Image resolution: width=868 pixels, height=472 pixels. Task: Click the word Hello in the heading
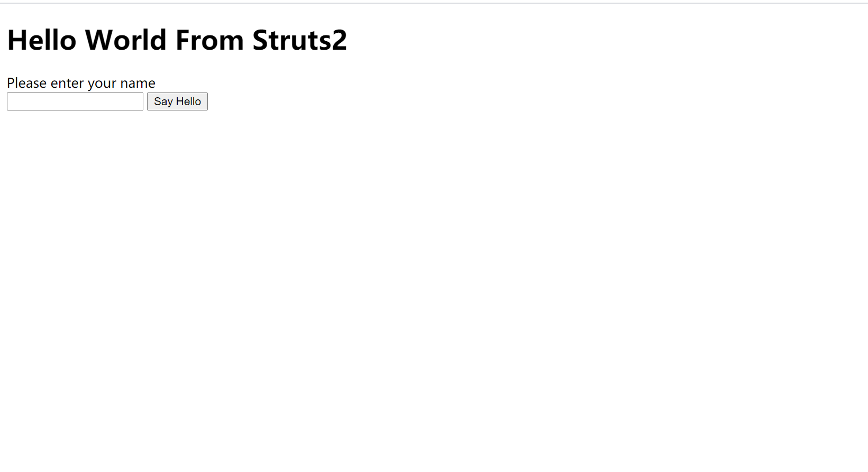(x=41, y=40)
